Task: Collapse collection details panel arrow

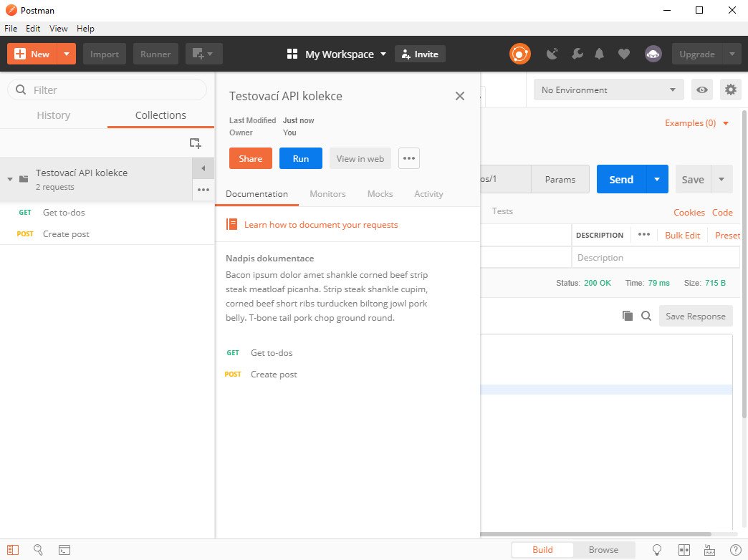Action: 203,168
